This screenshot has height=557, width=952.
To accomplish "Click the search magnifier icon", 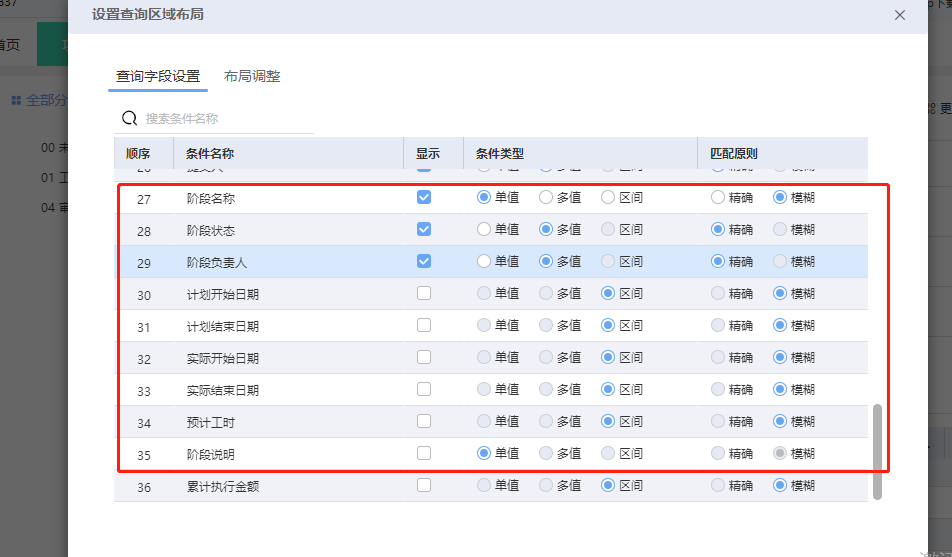I will (x=129, y=118).
